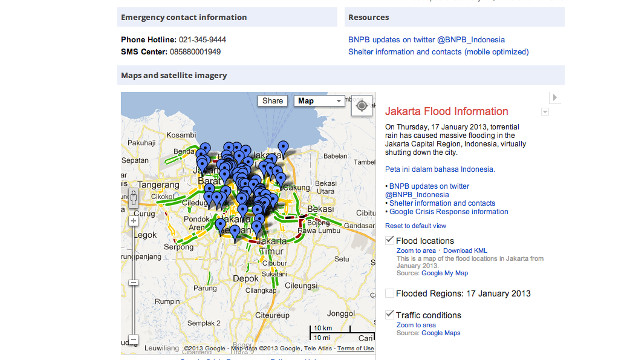
Task: Click Zoom to area under Flood locations
Action: pyautogui.click(x=416, y=251)
